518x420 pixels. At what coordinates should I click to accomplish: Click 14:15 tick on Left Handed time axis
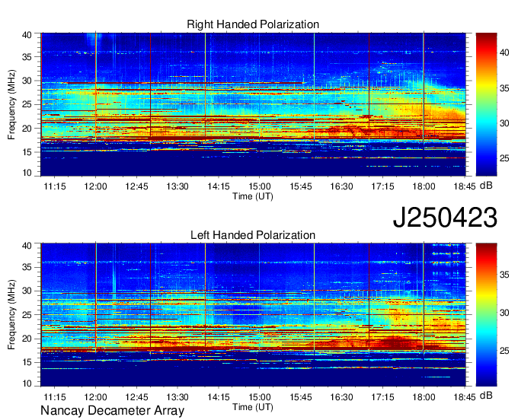tap(219, 397)
